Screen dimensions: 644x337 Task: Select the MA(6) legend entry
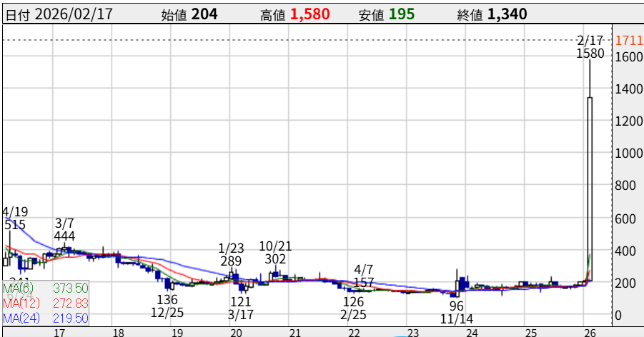[x=46, y=288]
